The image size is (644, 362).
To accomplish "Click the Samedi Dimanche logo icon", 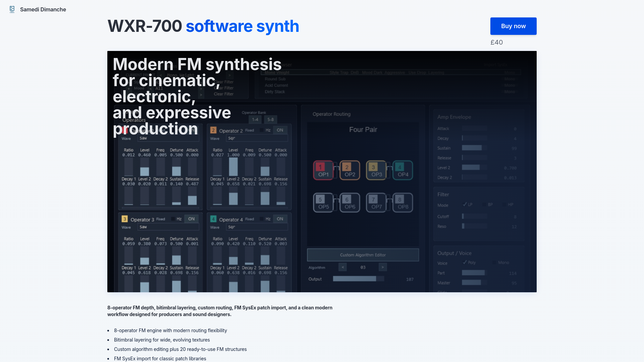I will coord(12,9).
